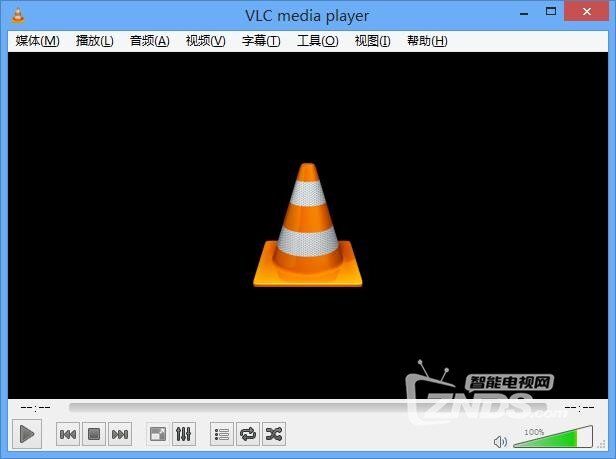The height and width of the screenshot is (459, 616).
Task: Skip to previous media track
Action: point(68,434)
